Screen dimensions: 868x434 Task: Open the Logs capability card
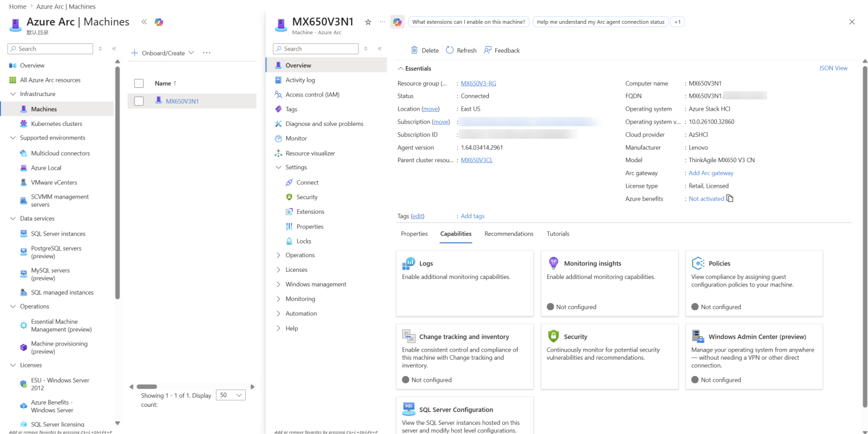tap(464, 283)
